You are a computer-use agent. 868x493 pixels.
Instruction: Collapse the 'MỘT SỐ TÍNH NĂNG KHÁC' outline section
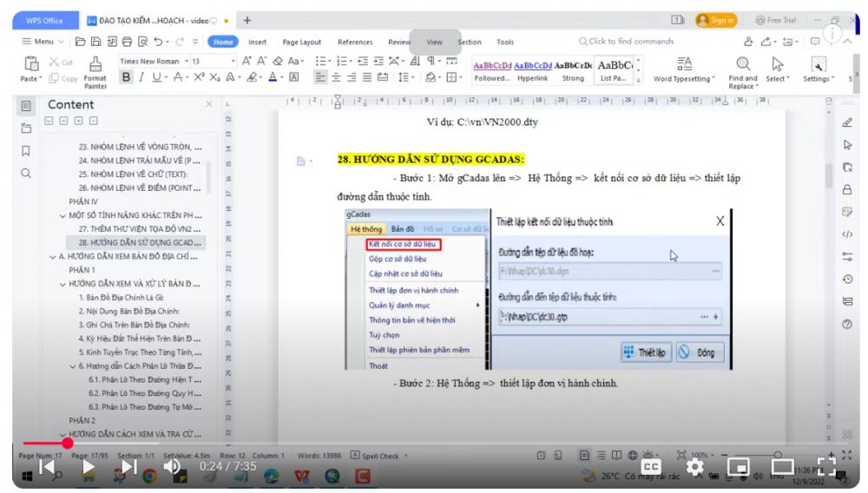click(62, 215)
